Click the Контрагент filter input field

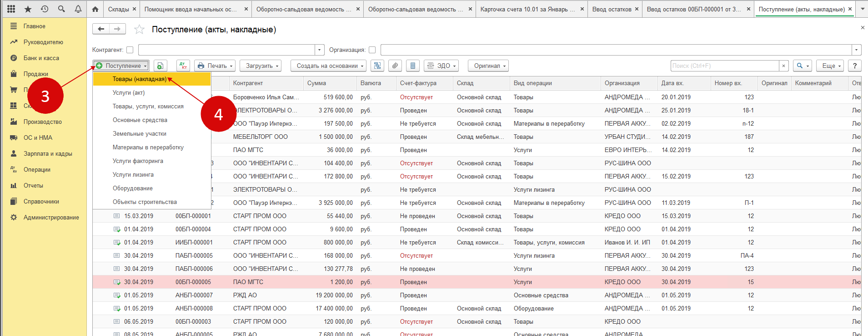click(x=227, y=50)
